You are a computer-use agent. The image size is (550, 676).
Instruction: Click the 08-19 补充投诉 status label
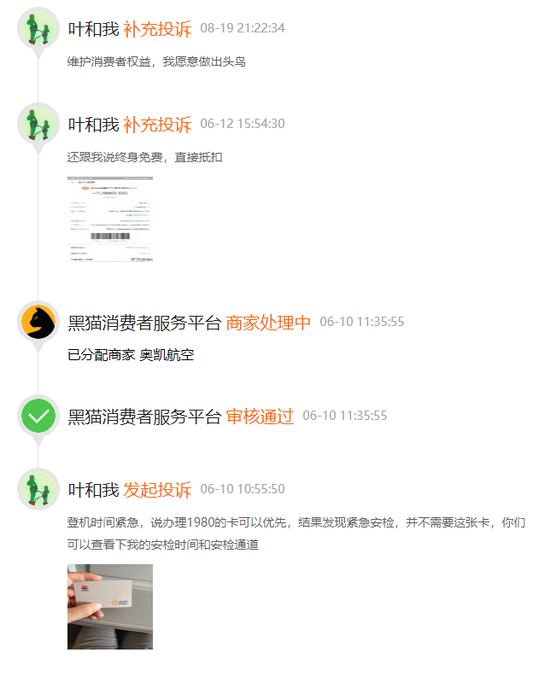coord(157,29)
